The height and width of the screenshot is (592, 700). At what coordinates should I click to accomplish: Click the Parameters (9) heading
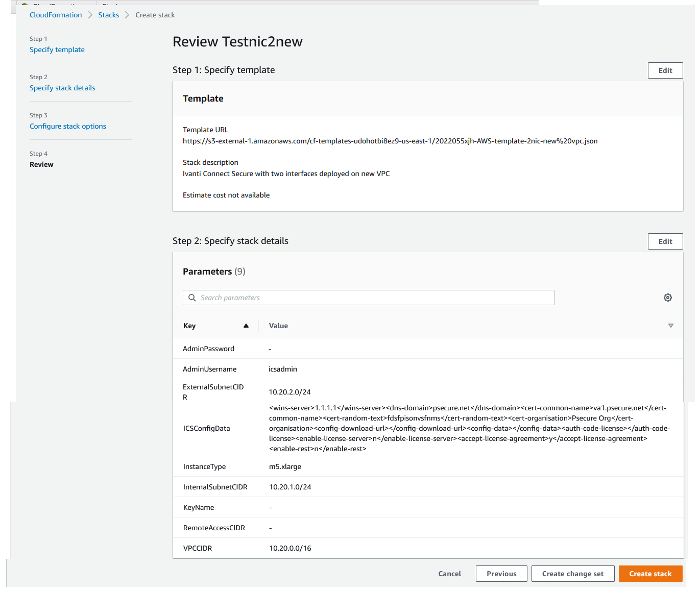tap(214, 272)
